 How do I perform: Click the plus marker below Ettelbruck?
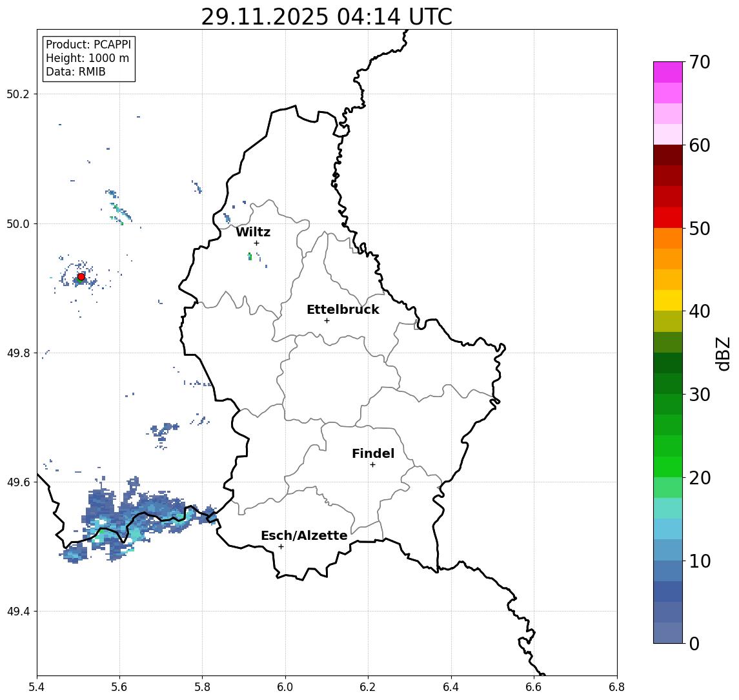pos(327,321)
